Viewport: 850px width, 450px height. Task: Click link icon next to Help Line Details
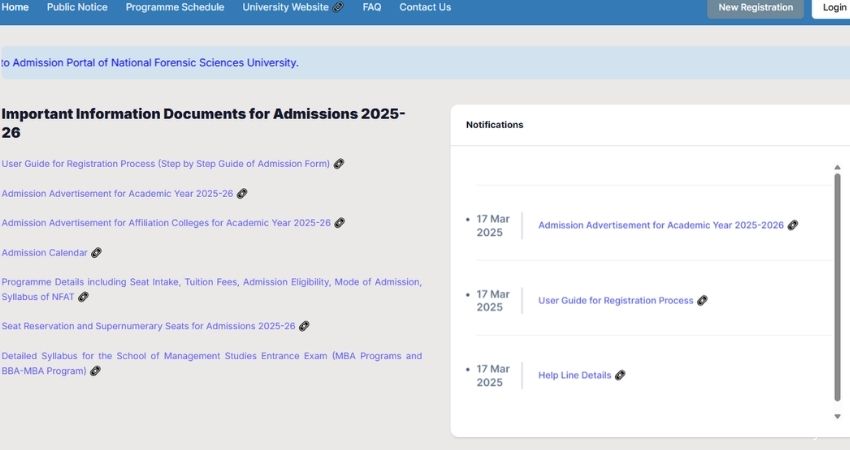click(x=620, y=375)
